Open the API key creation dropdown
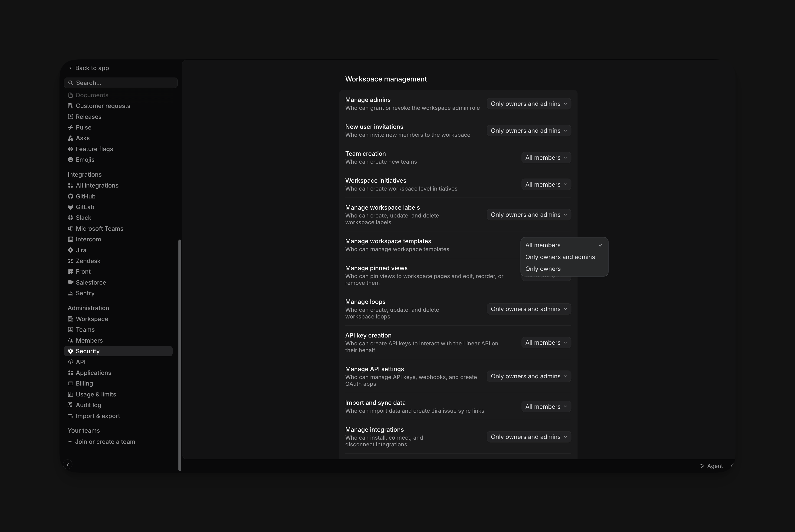The height and width of the screenshot is (532, 795). pos(546,343)
